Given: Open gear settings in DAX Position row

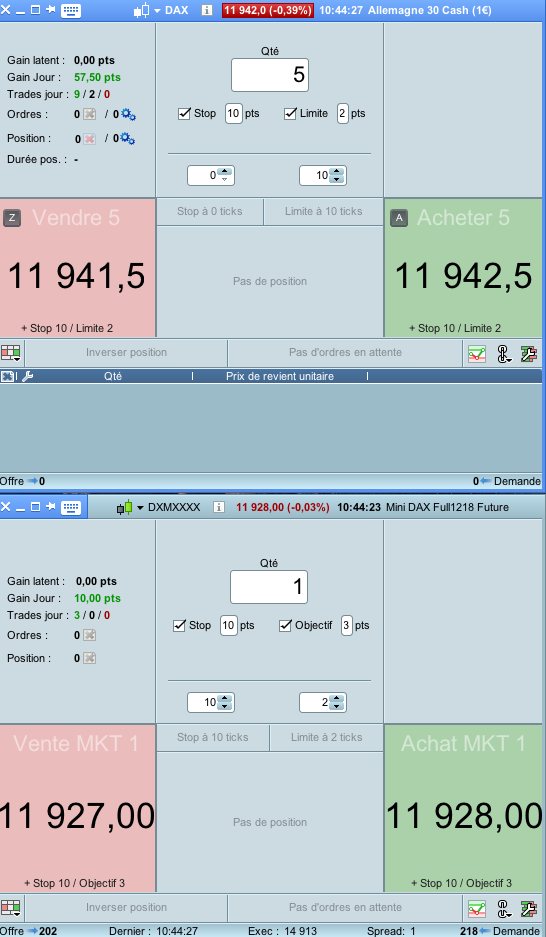Looking at the screenshot, I should click(127, 138).
